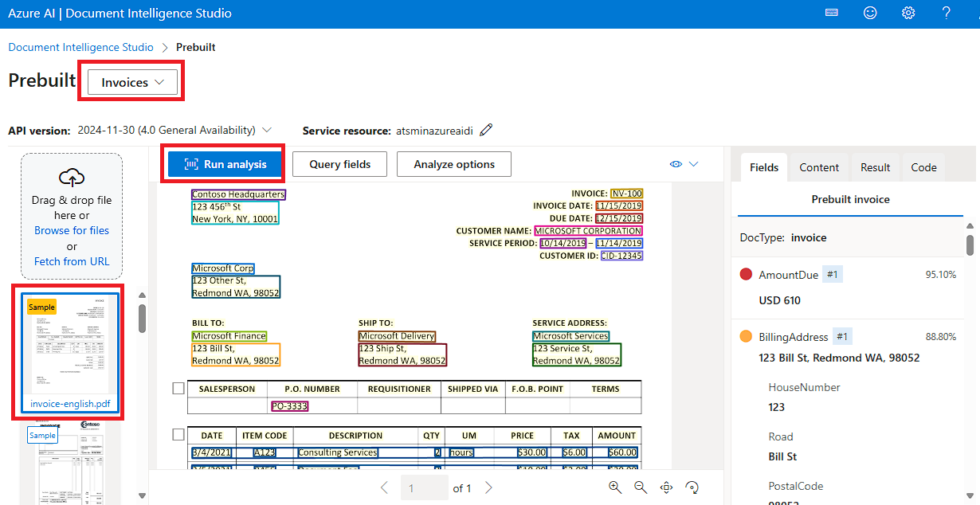Click the Azure AI Document Intelligence Studio title

(x=120, y=14)
